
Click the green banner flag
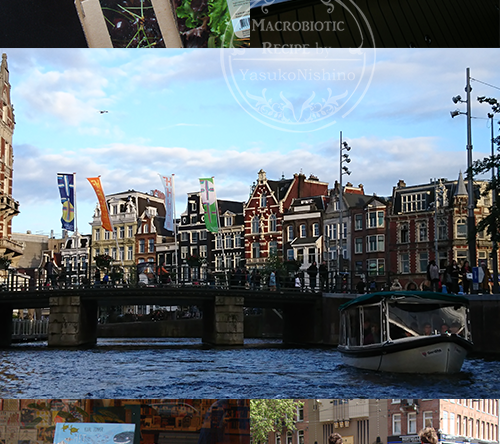pos(209,204)
